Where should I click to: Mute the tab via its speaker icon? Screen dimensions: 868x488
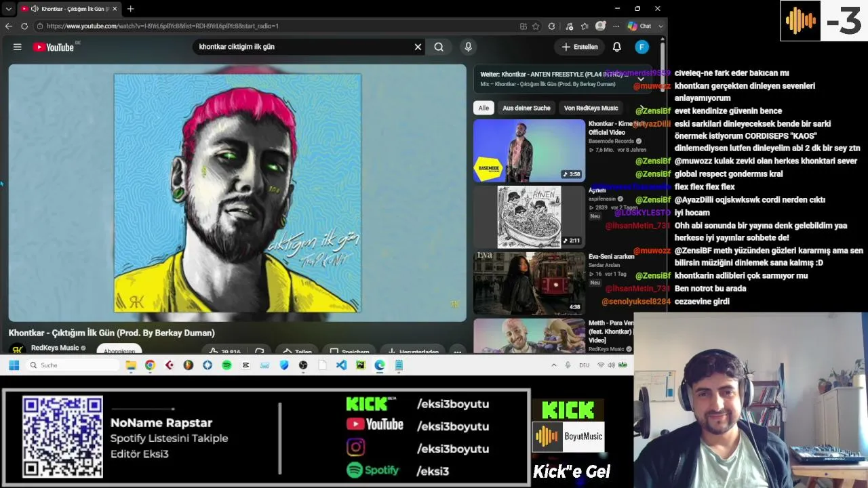tap(35, 9)
